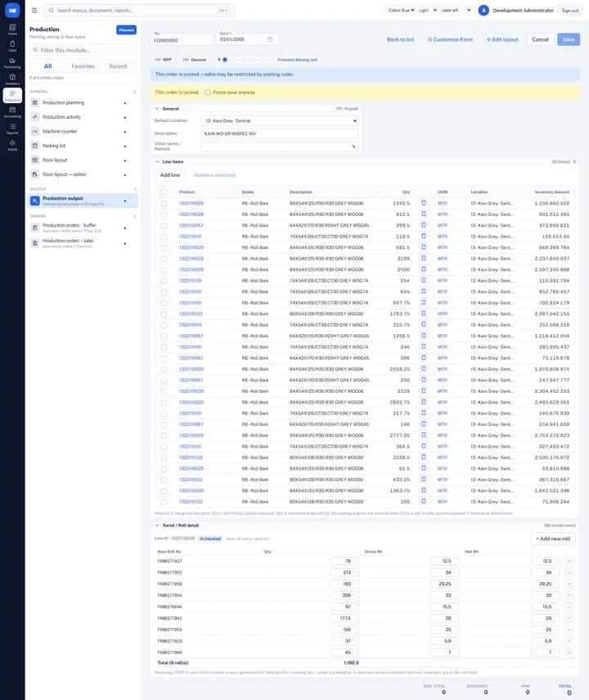The image size is (589, 700).
Task: Switch to the All tab
Action: 47,66
